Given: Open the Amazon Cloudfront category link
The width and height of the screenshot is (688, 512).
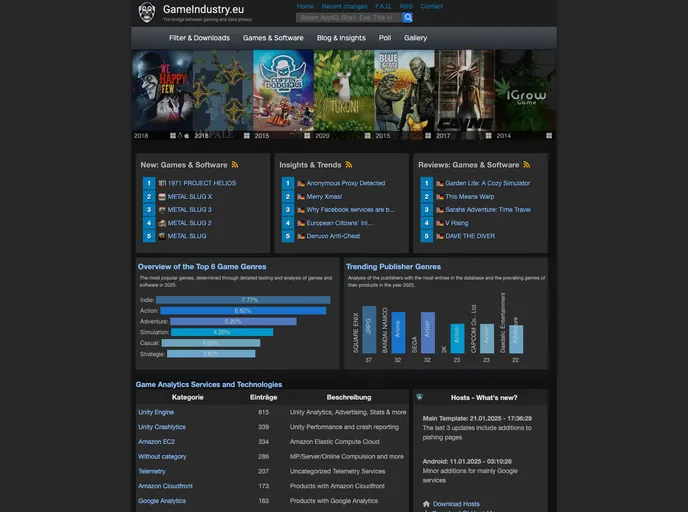Looking at the screenshot, I should click(x=165, y=486).
